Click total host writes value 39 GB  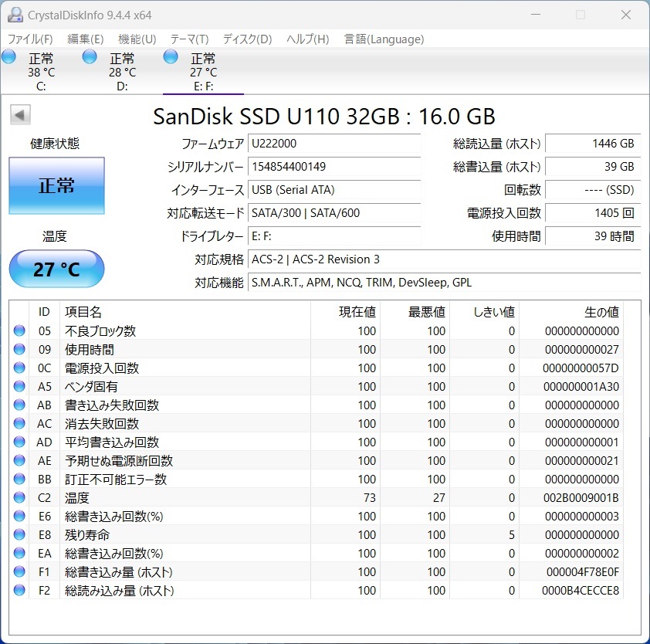(x=593, y=167)
